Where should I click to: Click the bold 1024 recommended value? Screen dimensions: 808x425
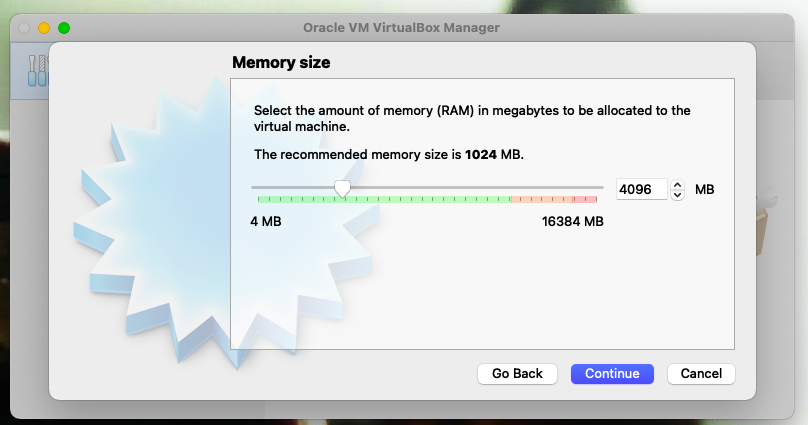tap(481, 155)
